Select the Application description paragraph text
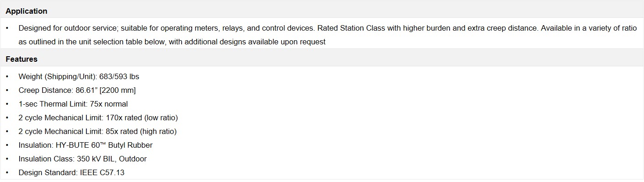Viewport: 644px width, 182px height. point(327,35)
